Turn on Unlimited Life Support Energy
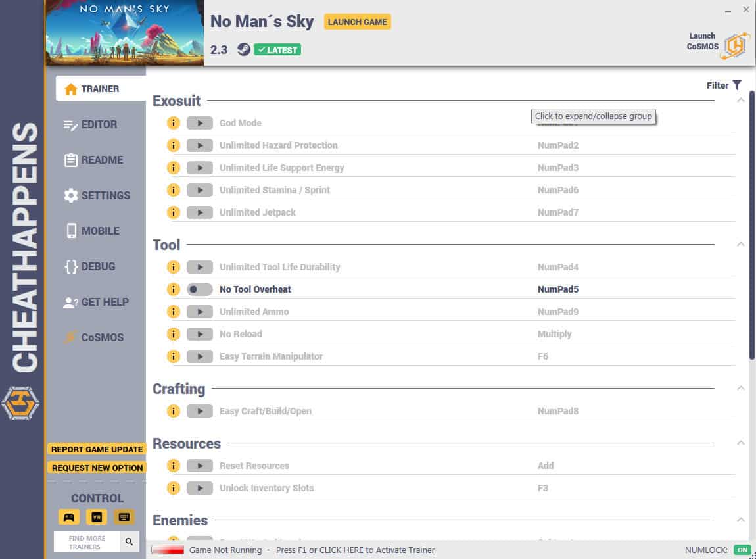 [200, 167]
